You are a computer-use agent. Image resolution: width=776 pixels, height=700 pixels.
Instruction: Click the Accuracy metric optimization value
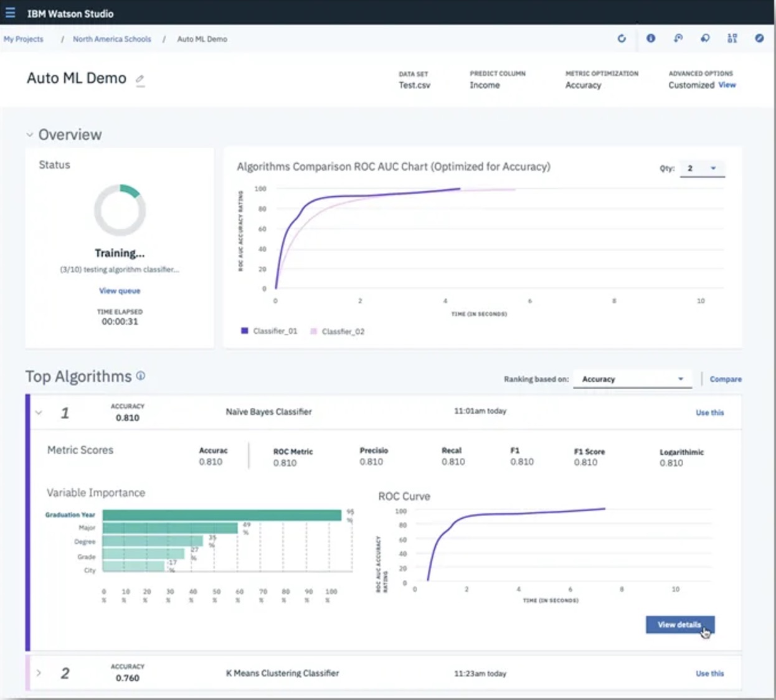click(584, 85)
